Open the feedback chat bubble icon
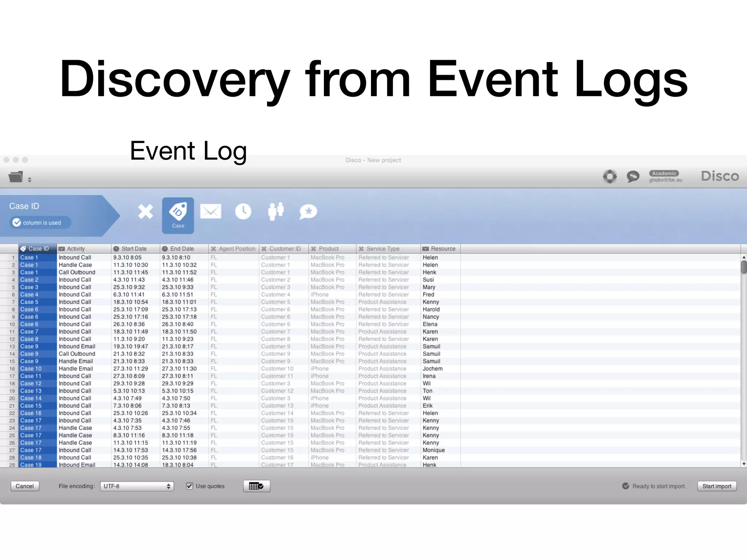The image size is (747, 560). click(633, 176)
